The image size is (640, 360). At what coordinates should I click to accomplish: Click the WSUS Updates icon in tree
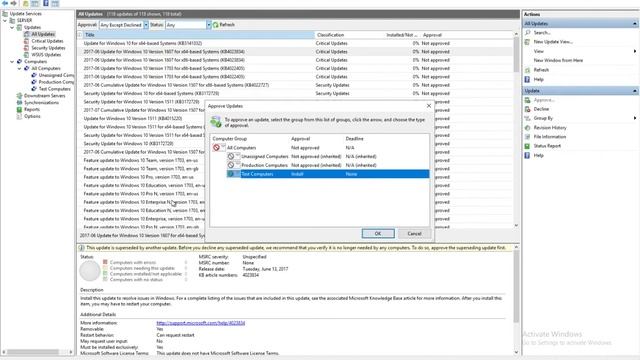click(27, 55)
